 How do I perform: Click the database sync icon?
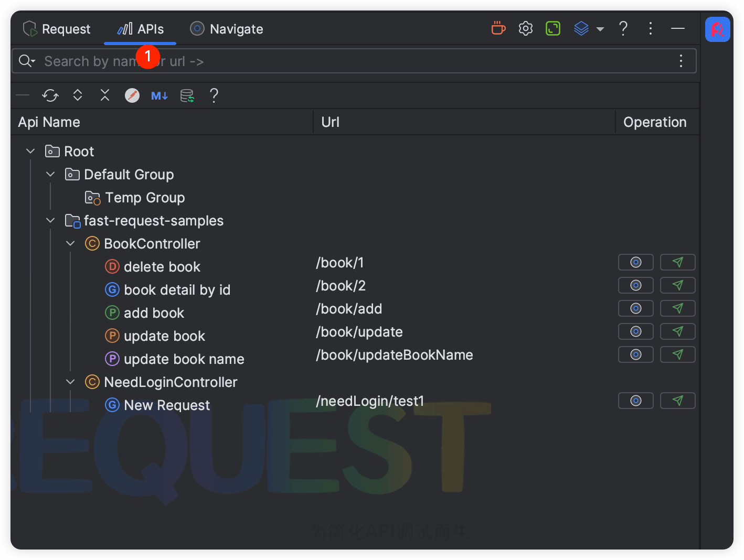tap(187, 95)
